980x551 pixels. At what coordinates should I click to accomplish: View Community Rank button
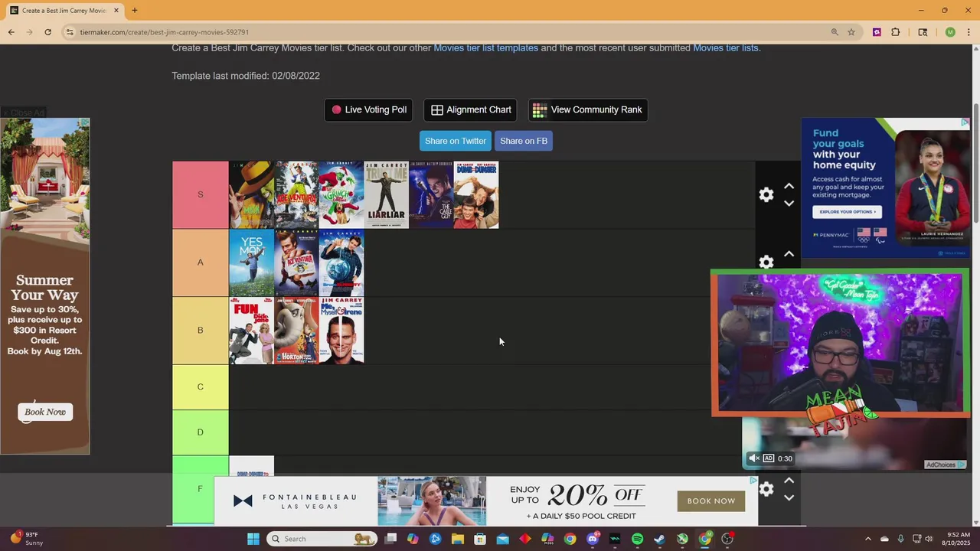(x=588, y=109)
